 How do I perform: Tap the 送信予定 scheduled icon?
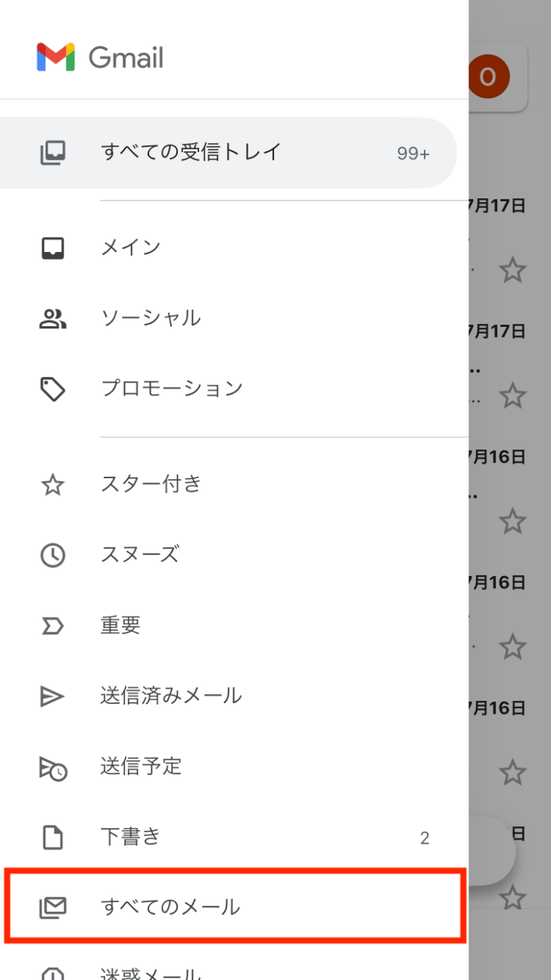tap(53, 767)
